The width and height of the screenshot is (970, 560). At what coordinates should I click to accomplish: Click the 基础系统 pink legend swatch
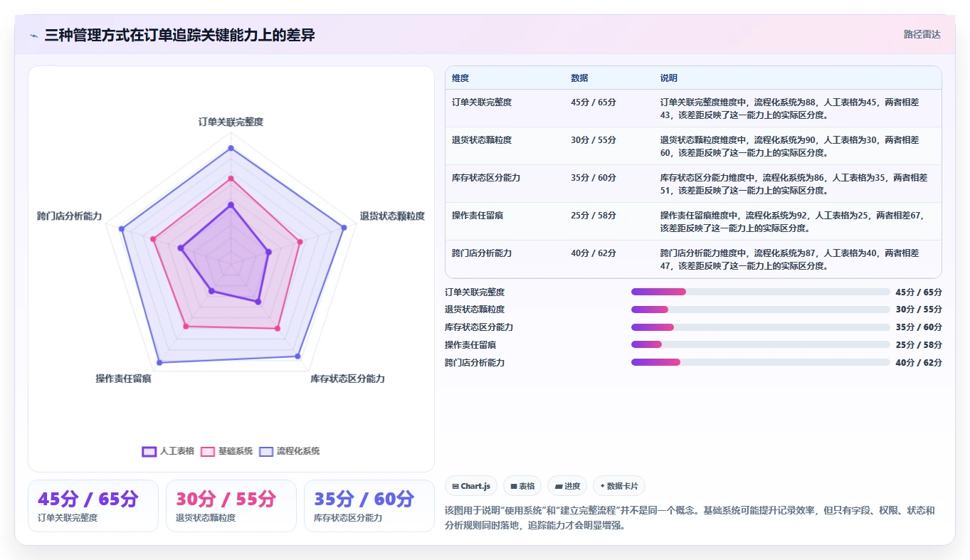click(x=208, y=451)
